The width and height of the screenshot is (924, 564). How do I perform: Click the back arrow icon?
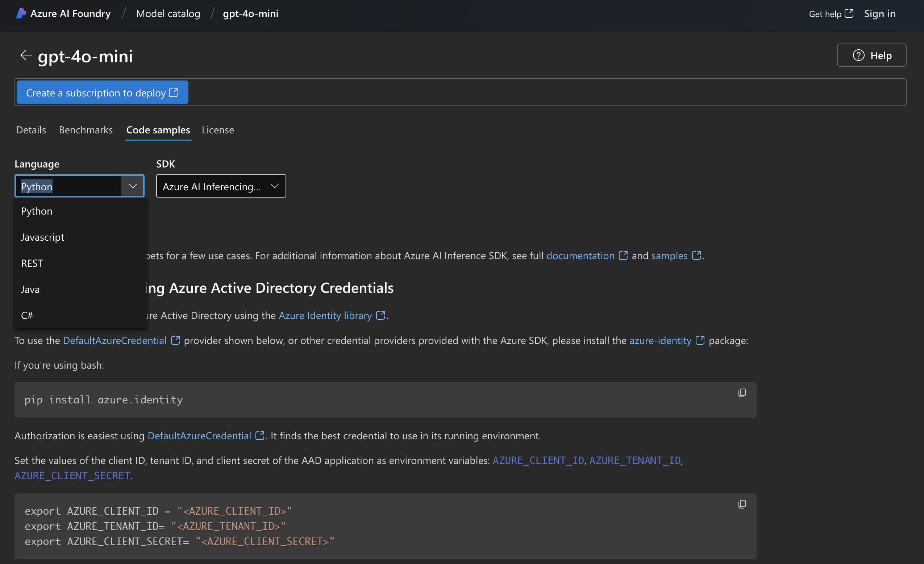pyautogui.click(x=25, y=55)
